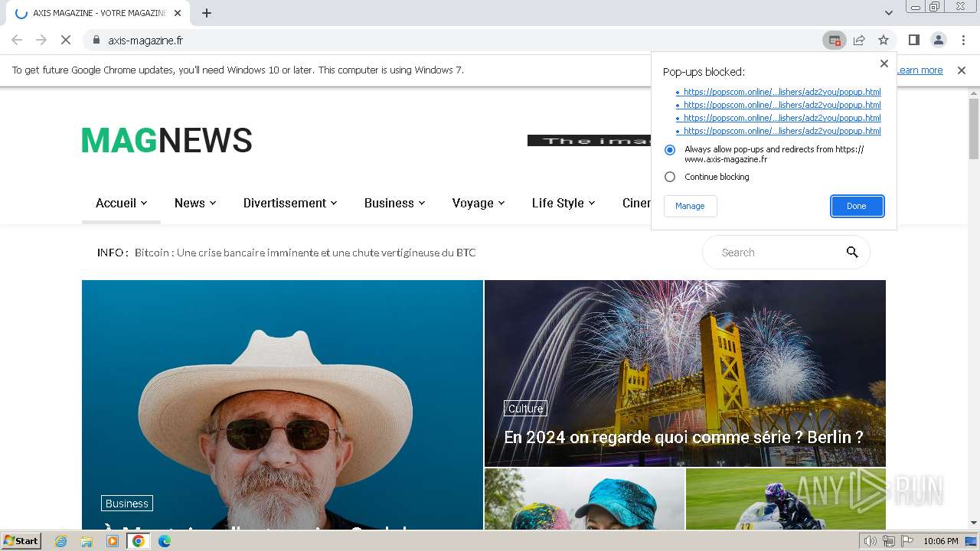Viewport: 980px width, 551px height.
Task: Open the second blocked pop-up link
Action: point(782,105)
